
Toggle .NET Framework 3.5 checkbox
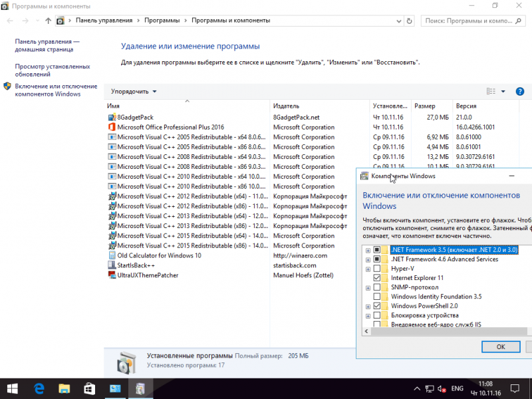376,250
